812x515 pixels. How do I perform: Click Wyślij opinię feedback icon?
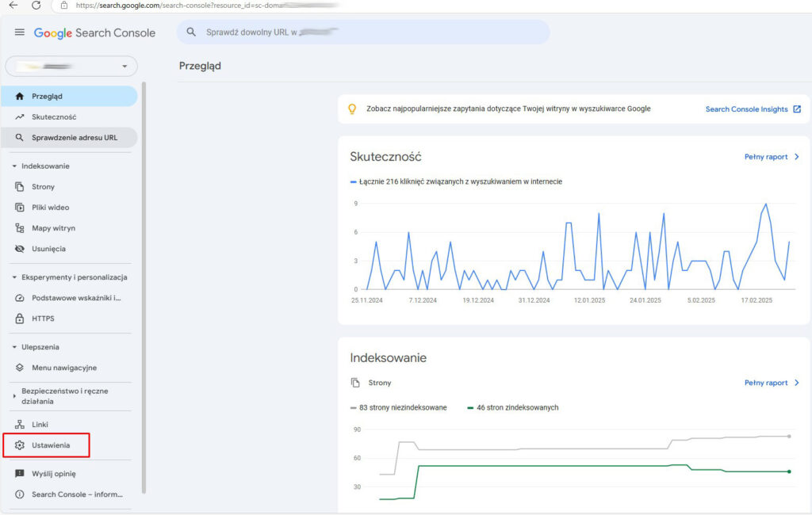[21, 474]
